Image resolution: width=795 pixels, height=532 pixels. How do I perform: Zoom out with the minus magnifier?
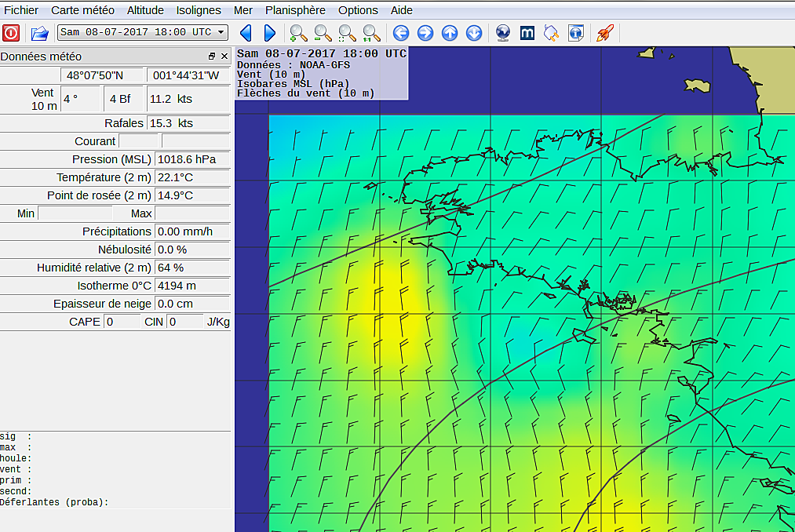323,34
